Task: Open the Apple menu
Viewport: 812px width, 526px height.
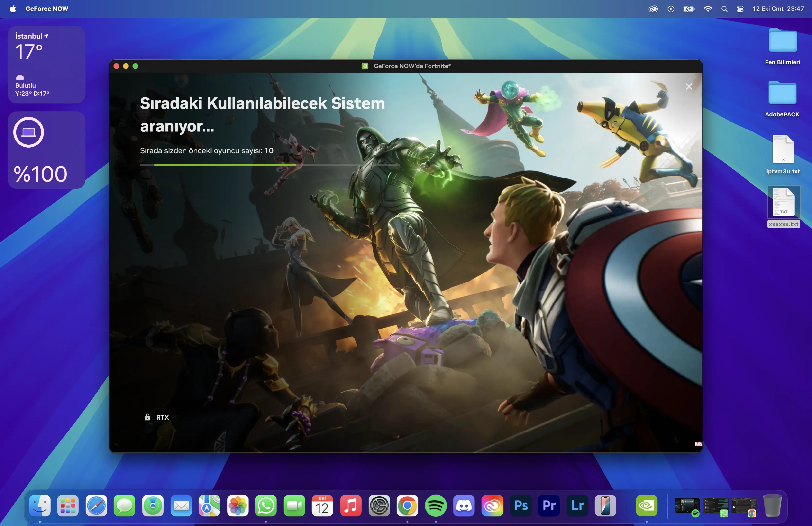Action: tap(13, 9)
